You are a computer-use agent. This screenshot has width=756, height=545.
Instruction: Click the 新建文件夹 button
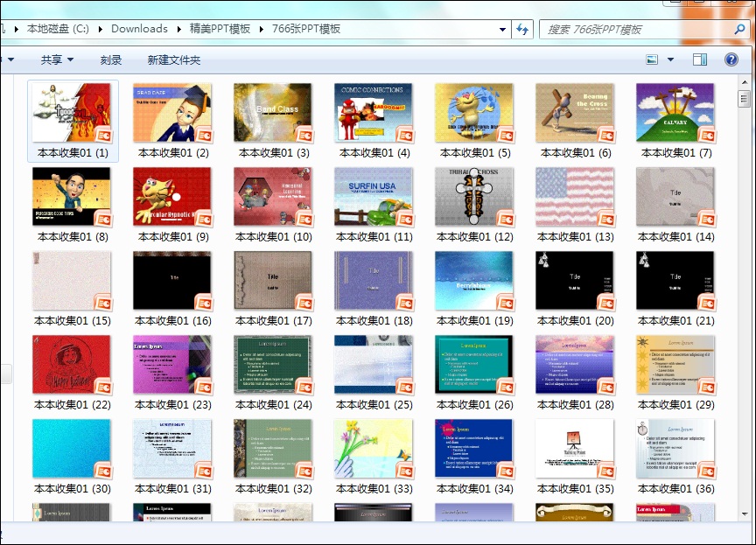click(174, 59)
